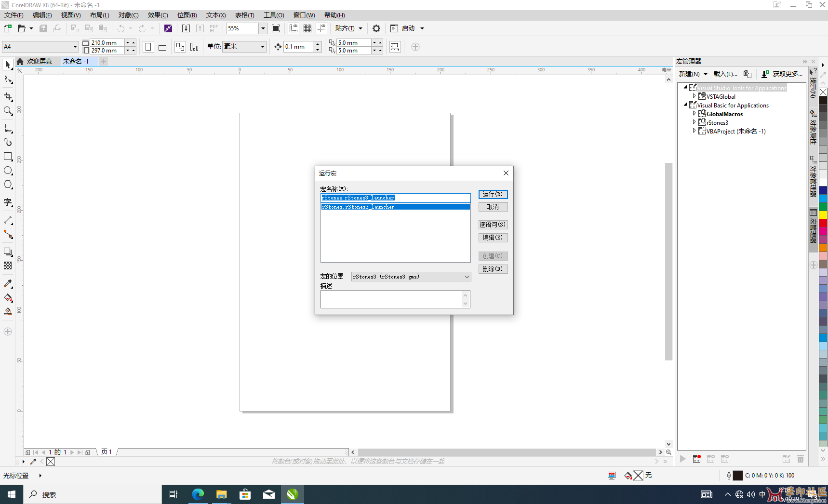828x504 pixels.
Task: Expand the GlobalMacros tree node
Action: pos(694,114)
